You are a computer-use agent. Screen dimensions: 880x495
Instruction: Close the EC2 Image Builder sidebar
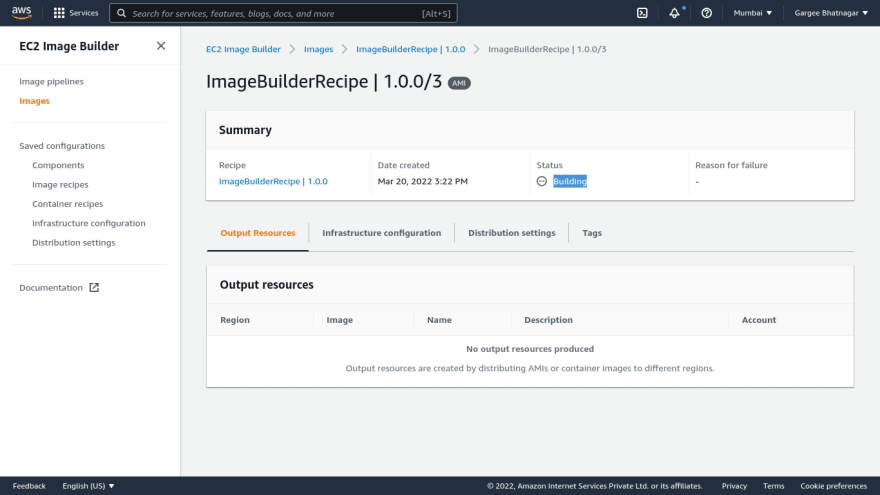tap(161, 46)
